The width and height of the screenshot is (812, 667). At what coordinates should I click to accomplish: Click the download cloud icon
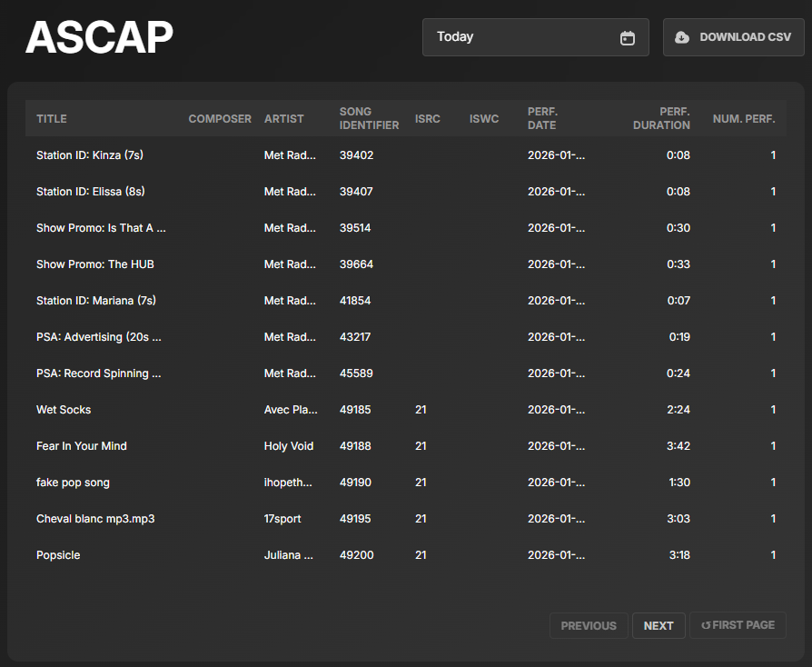pos(681,37)
